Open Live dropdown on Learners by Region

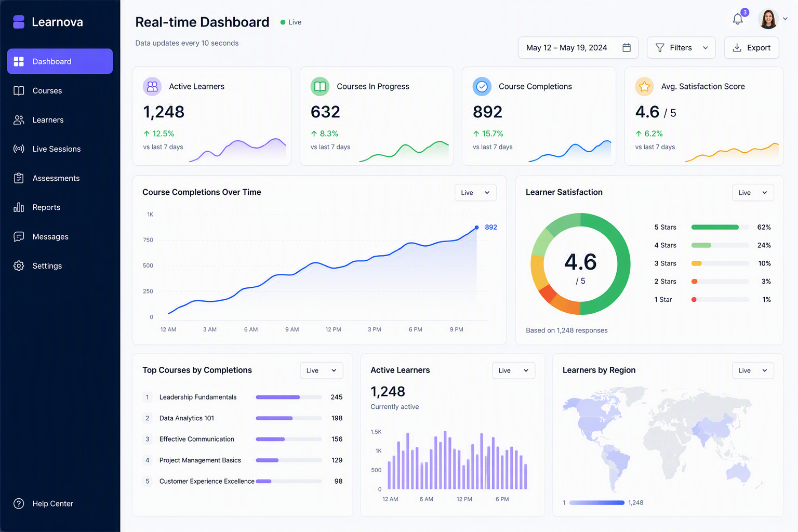[x=753, y=370]
